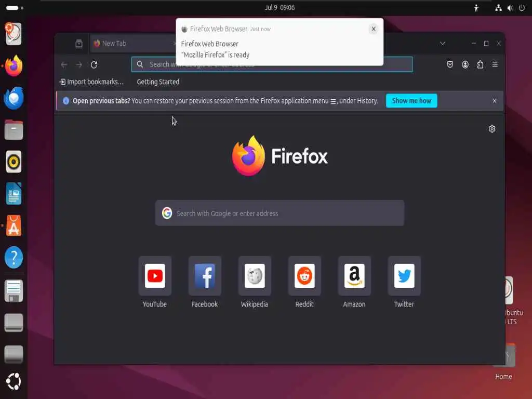Personalize new tab with the gear icon
This screenshot has width=532, height=399.
492,129
